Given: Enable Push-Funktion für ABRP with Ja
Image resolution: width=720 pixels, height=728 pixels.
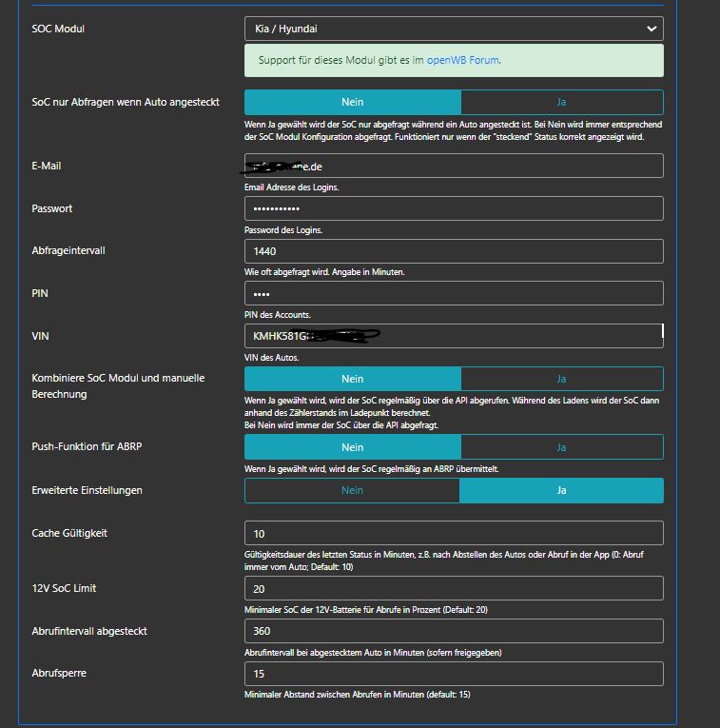Looking at the screenshot, I should pos(561,447).
